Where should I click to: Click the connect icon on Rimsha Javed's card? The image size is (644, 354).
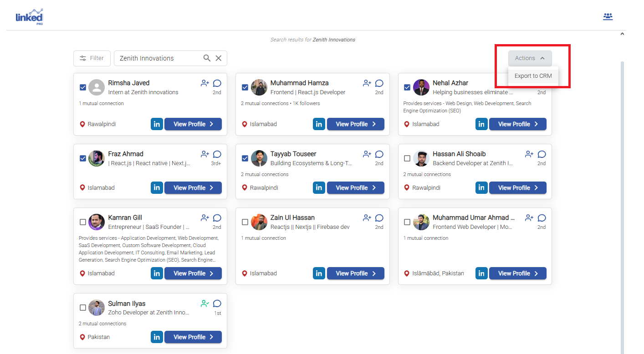click(x=205, y=83)
